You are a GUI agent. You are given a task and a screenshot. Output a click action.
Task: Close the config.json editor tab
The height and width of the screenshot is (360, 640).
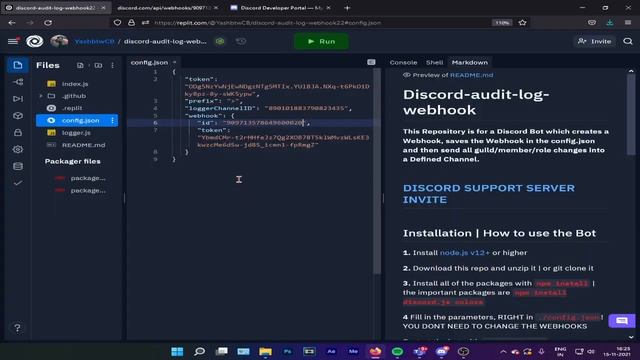pyautogui.click(x=175, y=62)
